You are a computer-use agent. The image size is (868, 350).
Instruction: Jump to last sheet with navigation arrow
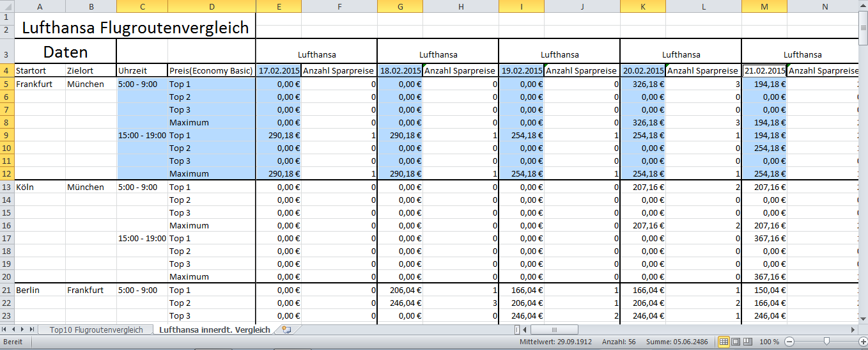[32, 330]
